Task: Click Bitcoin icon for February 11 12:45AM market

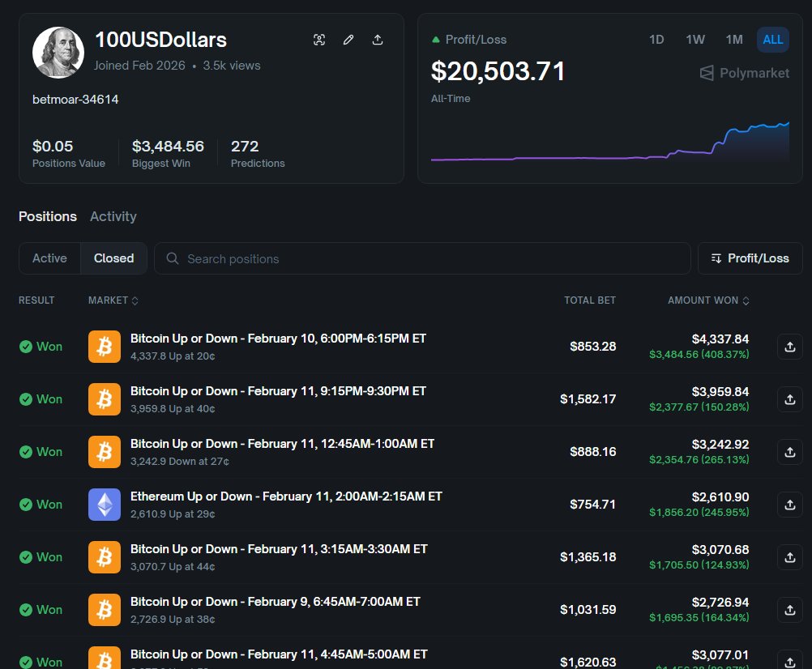Action: [104, 452]
